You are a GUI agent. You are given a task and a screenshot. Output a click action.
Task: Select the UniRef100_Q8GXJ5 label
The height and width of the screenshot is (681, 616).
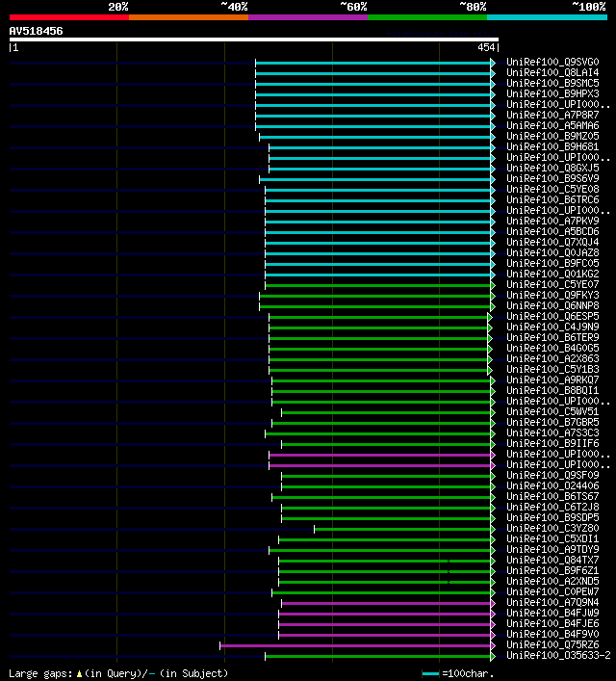click(x=552, y=168)
